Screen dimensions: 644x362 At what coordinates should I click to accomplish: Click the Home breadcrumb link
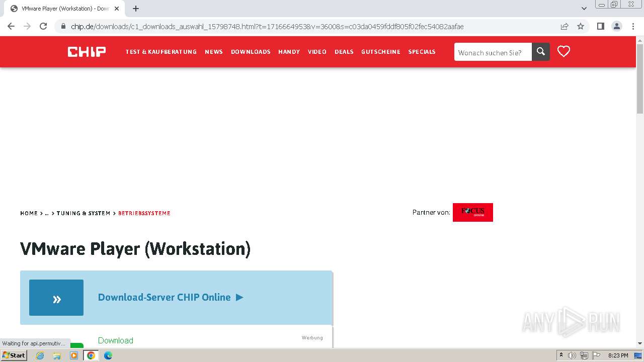(29, 213)
